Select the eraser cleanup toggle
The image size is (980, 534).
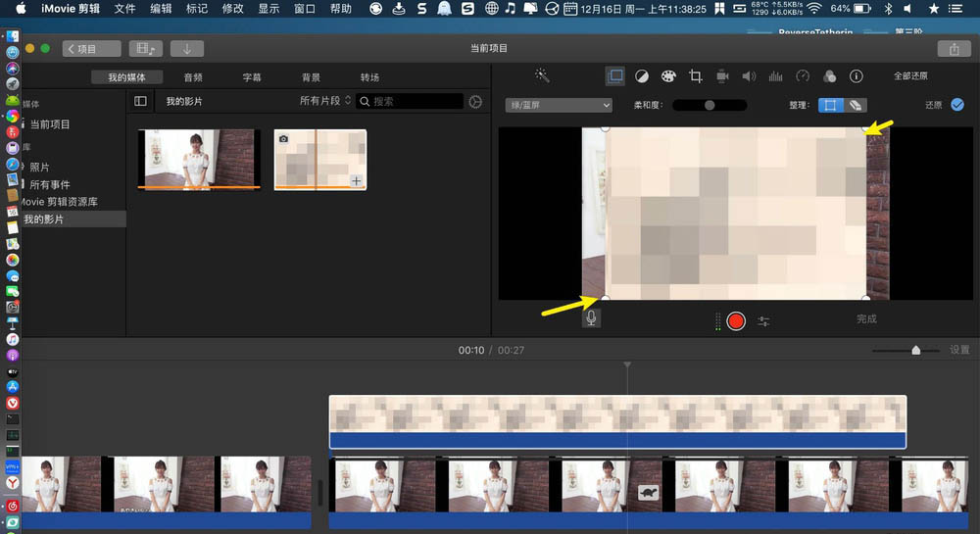pyautogui.click(x=855, y=105)
